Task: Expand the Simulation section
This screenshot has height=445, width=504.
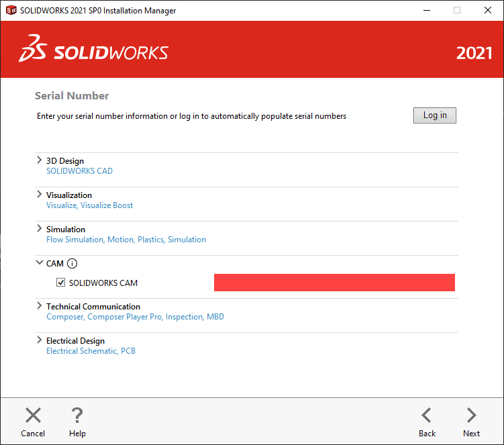Action: point(39,228)
